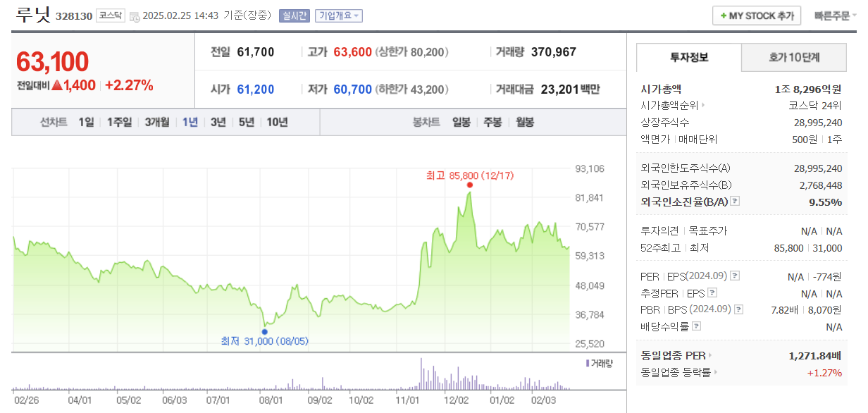Click the current price 63,100
The height and width of the screenshot is (413, 868).
tap(52, 62)
